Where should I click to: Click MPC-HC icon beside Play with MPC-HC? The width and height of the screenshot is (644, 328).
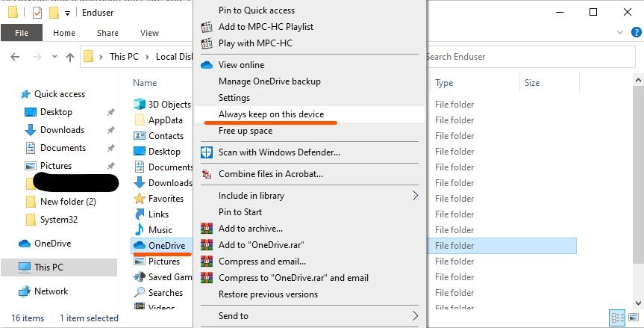[x=207, y=43]
